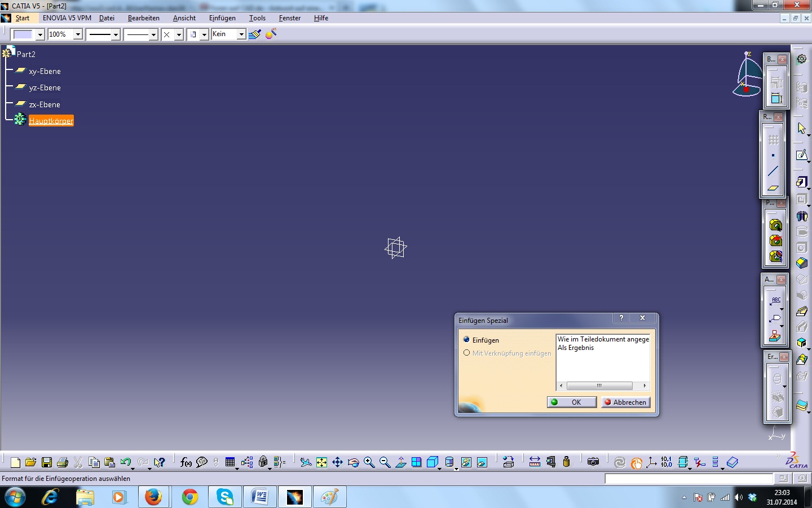Open the Start menu
The image size is (812, 508).
click(x=23, y=18)
